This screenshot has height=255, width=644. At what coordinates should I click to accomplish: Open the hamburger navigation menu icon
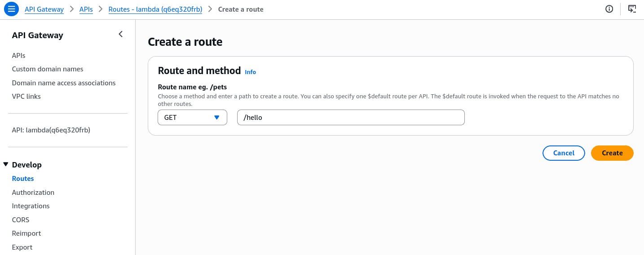pos(12,9)
